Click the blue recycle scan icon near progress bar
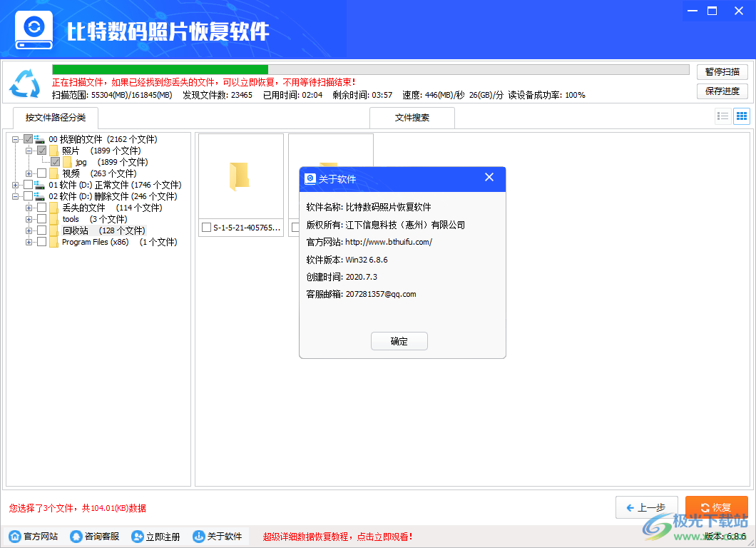The height and width of the screenshot is (548, 756). 26,83
